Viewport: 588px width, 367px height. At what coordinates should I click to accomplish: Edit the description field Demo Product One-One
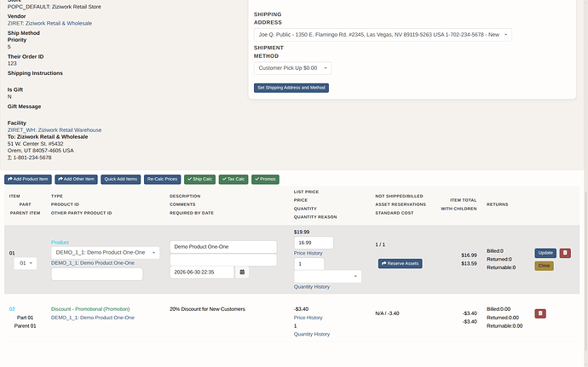[223, 247]
